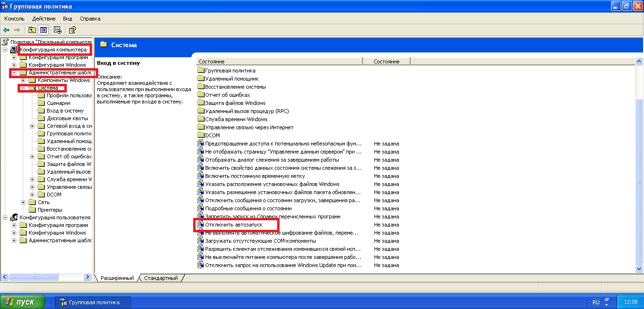Click folder icon of Отчет об ошибках list row
Image resolution: width=644 pixels, height=309 pixels.
coord(201,95)
